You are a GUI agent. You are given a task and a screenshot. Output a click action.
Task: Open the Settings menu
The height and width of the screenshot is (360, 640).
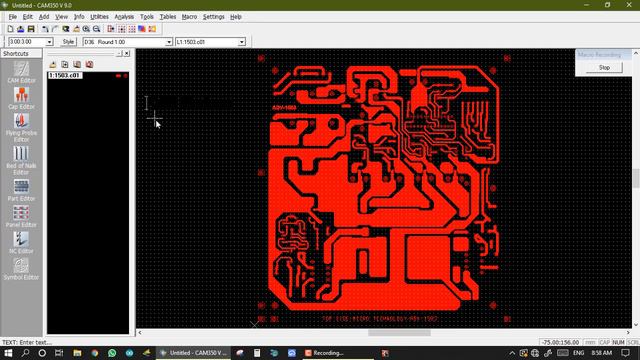click(x=213, y=17)
